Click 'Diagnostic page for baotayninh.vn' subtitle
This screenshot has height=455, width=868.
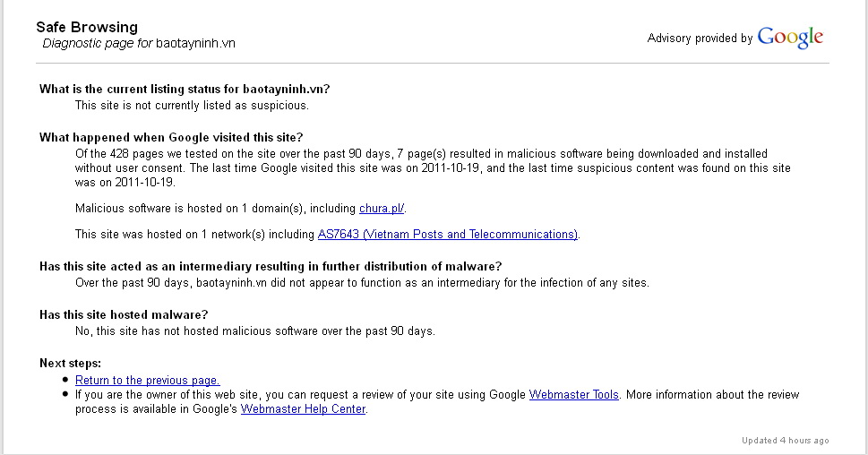[139, 43]
